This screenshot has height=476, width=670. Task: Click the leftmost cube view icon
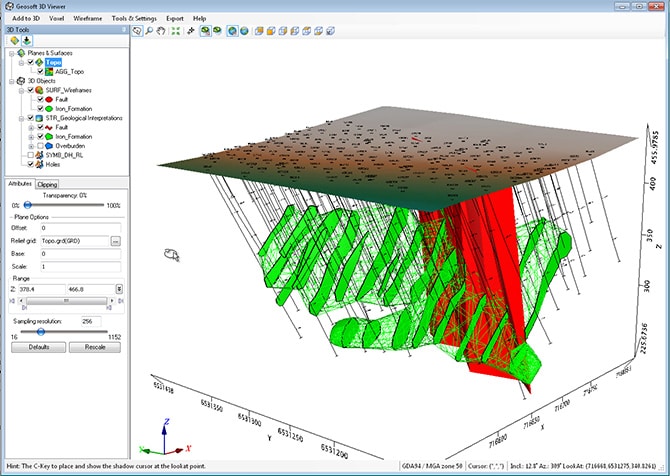(x=259, y=31)
